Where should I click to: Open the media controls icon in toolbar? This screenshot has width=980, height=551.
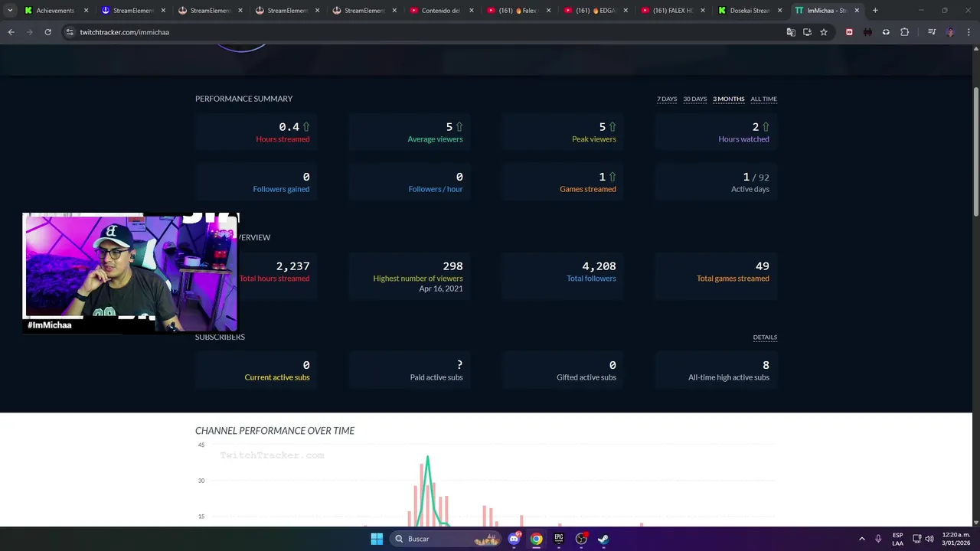tap(932, 32)
